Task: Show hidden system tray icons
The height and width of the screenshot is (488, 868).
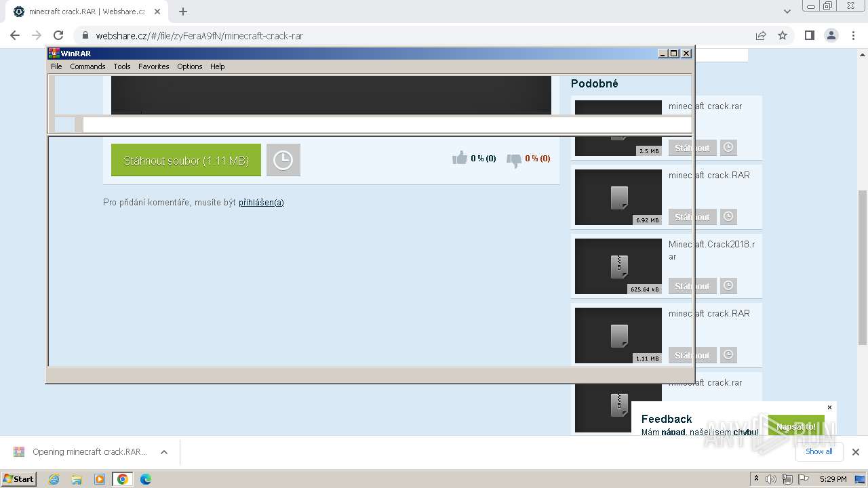Action: coord(756,479)
